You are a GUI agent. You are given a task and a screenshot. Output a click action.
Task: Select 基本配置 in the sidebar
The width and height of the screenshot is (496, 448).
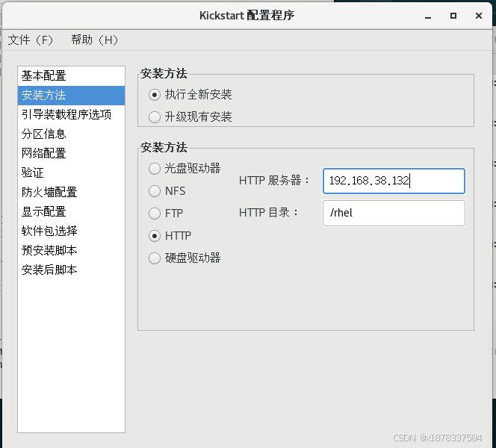[x=71, y=76]
